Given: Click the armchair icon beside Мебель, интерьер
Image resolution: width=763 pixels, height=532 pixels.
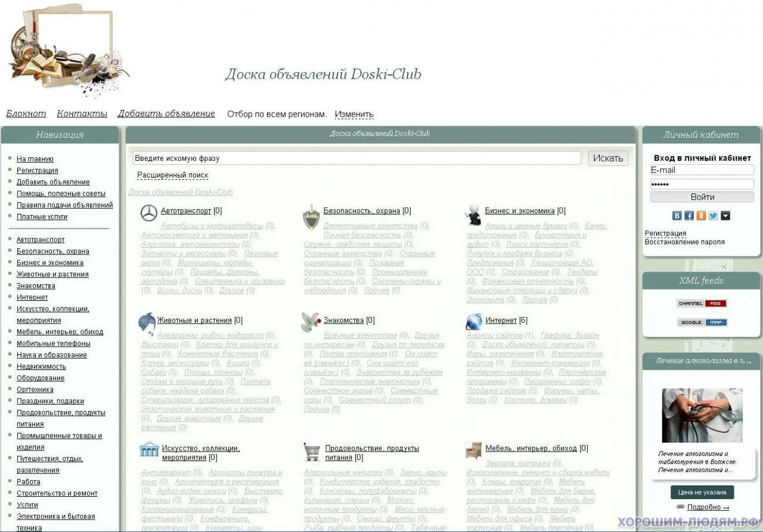Looking at the screenshot, I should pyautogui.click(x=474, y=450).
